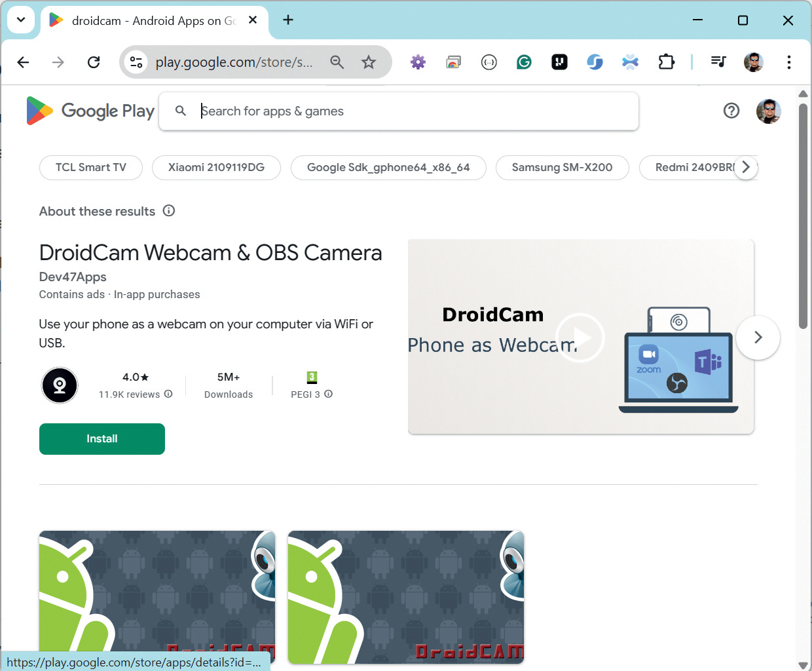Image resolution: width=812 pixels, height=671 pixels.
Task: Go to Google Play home via logo
Action: click(x=90, y=111)
